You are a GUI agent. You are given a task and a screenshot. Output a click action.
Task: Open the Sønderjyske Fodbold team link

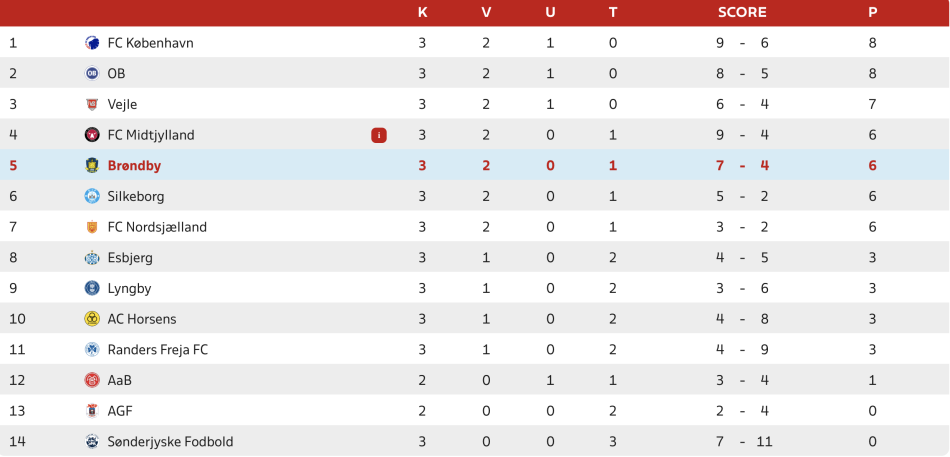pos(170,442)
